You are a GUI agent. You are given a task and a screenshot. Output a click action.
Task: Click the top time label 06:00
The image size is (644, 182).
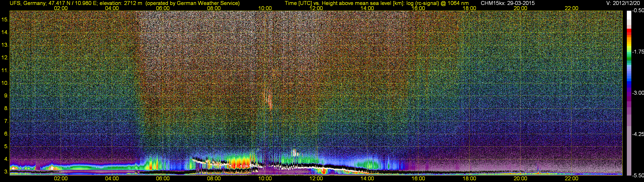pos(163,8)
